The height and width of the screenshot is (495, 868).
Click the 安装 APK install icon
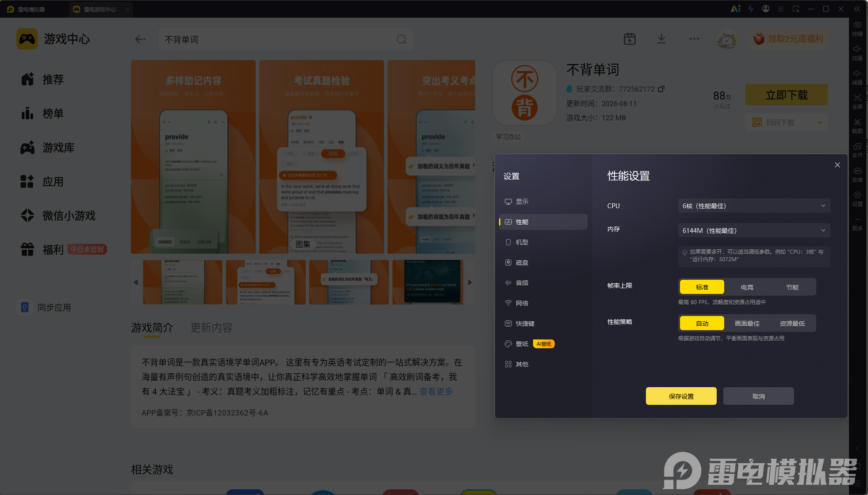pos(857,175)
